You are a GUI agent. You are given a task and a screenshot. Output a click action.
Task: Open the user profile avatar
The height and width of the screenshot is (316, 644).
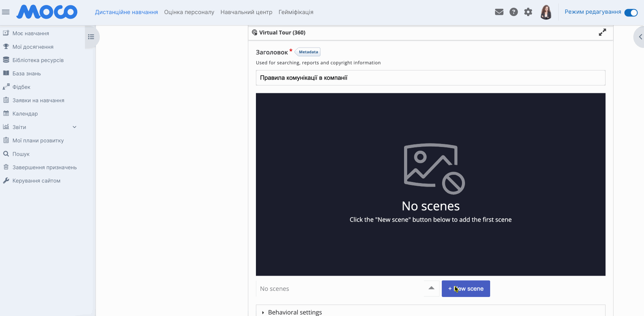click(546, 12)
